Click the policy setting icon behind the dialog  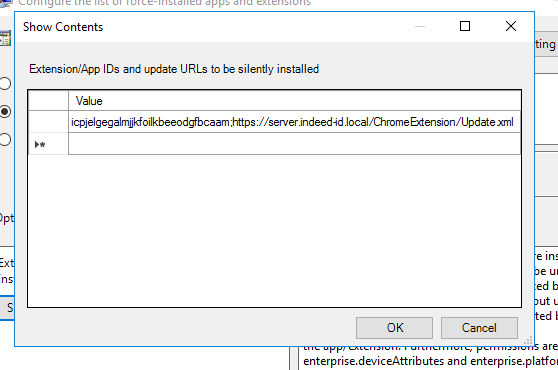coord(5,38)
